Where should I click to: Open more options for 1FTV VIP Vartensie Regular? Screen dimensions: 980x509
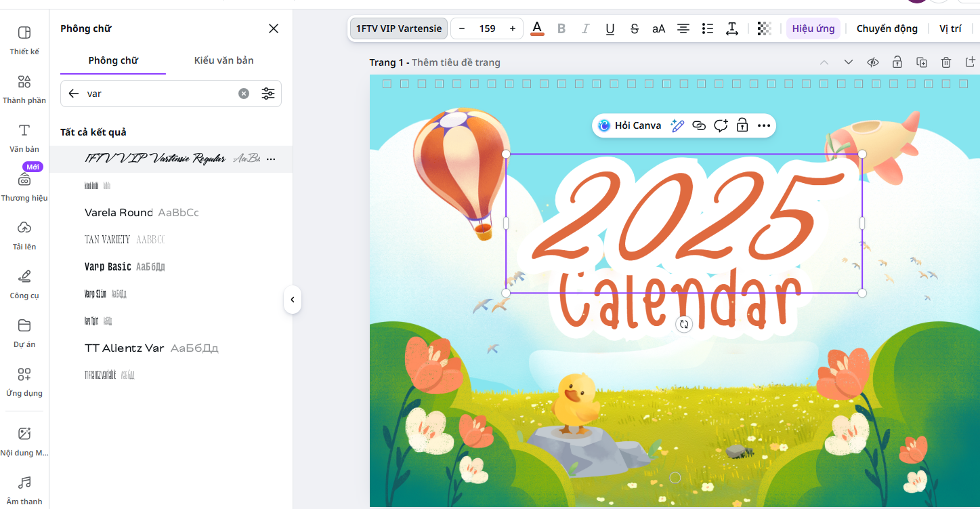pyautogui.click(x=271, y=159)
